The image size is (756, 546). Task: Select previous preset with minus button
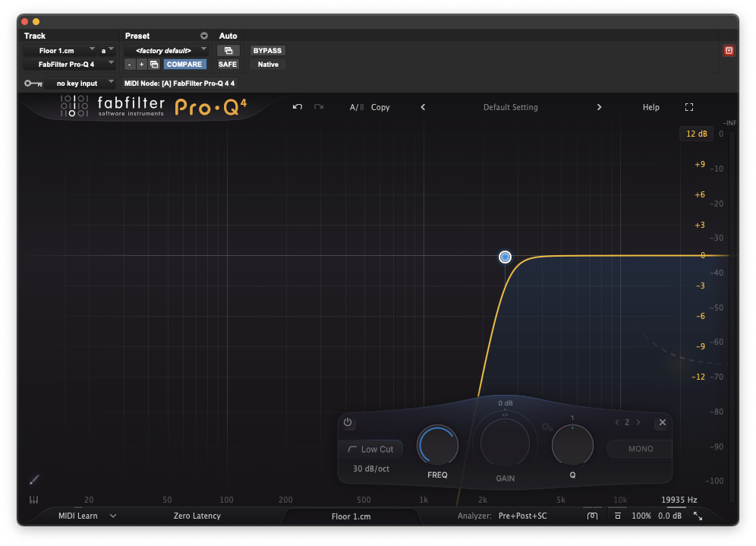[x=129, y=64]
